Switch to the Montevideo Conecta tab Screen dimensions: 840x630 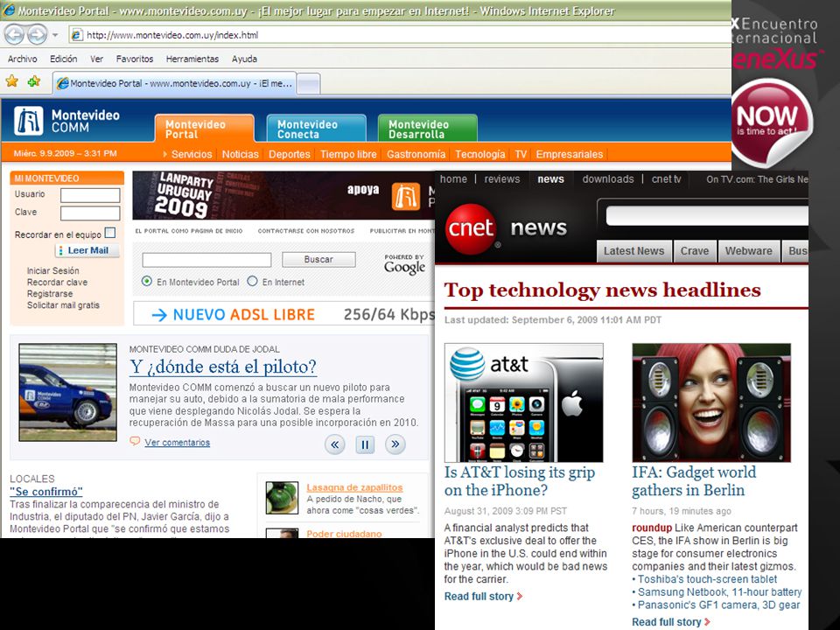(x=316, y=129)
